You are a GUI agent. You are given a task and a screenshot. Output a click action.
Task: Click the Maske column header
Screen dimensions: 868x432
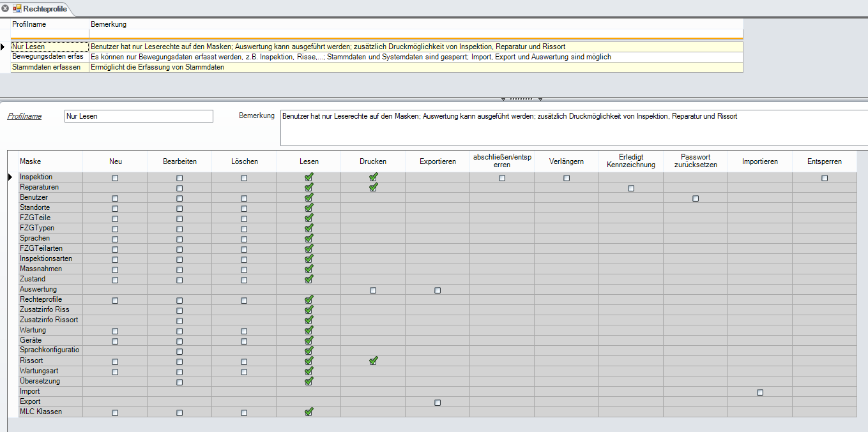[x=30, y=161]
